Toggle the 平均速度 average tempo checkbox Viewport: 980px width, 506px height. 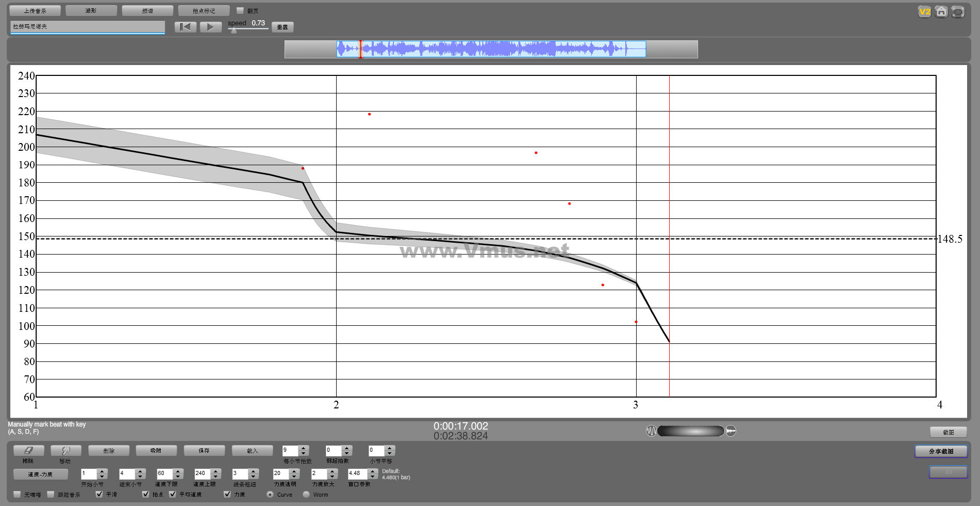click(x=172, y=494)
